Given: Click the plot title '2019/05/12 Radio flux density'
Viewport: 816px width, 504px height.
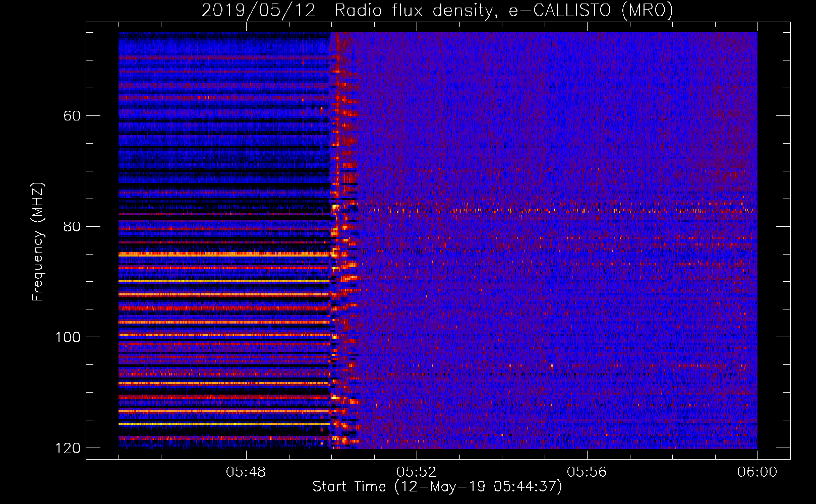Looking at the screenshot, I should coord(437,10).
